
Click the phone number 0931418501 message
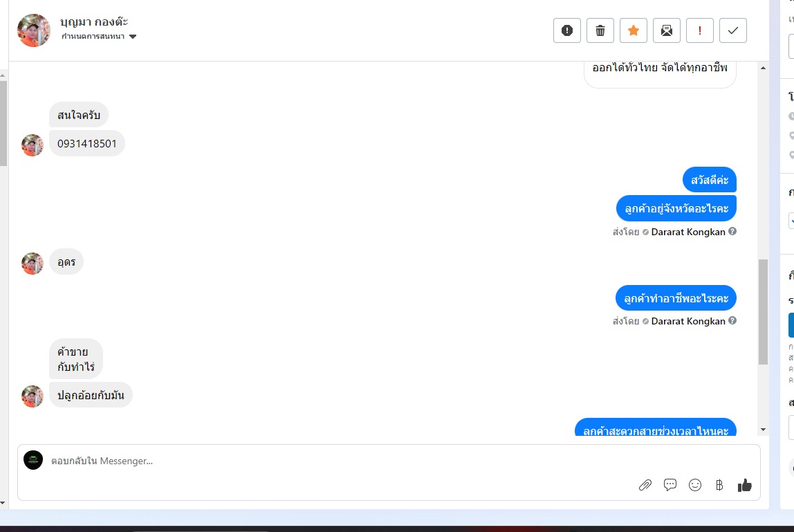point(87,143)
